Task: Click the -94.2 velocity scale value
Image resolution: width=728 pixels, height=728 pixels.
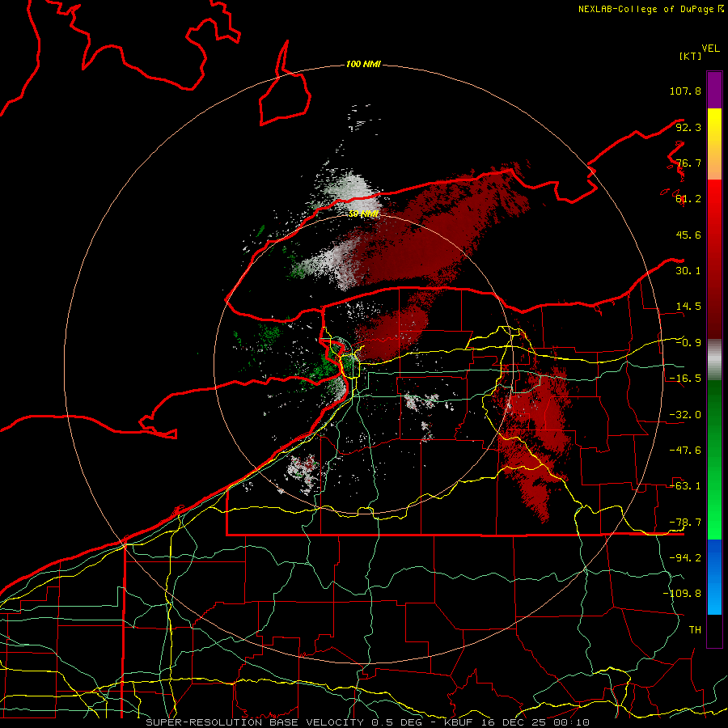Action: click(x=685, y=558)
